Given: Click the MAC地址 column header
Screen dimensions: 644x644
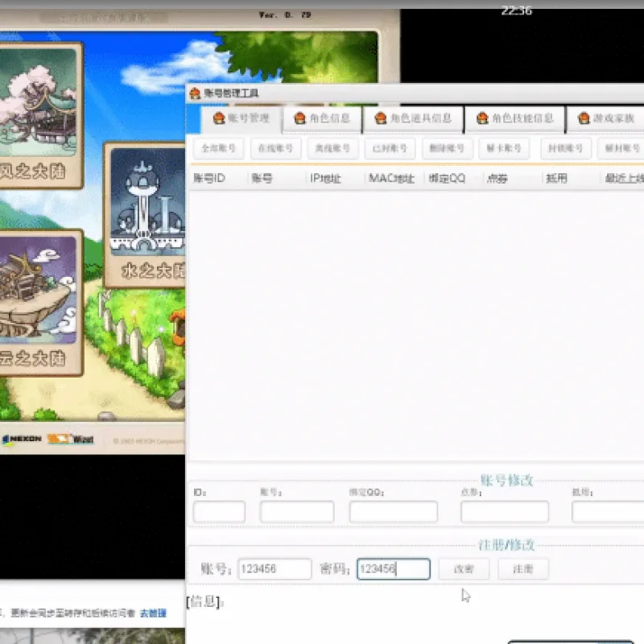Looking at the screenshot, I should click(x=391, y=178).
